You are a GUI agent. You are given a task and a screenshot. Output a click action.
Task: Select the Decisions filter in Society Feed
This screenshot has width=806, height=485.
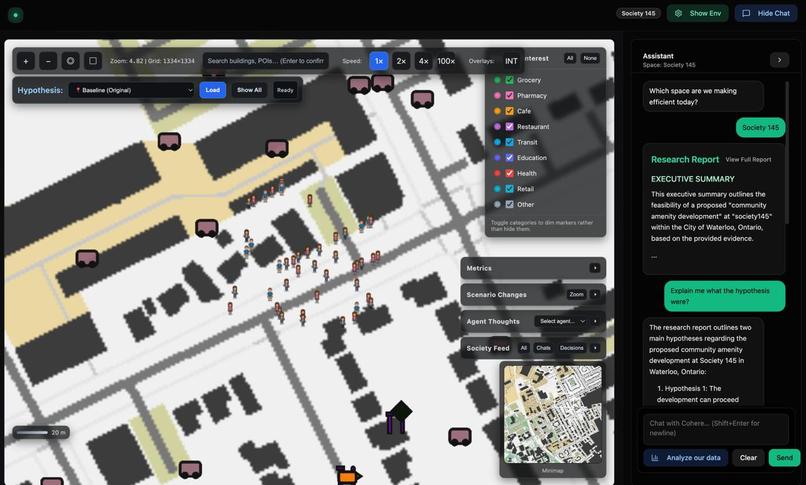[572, 348]
